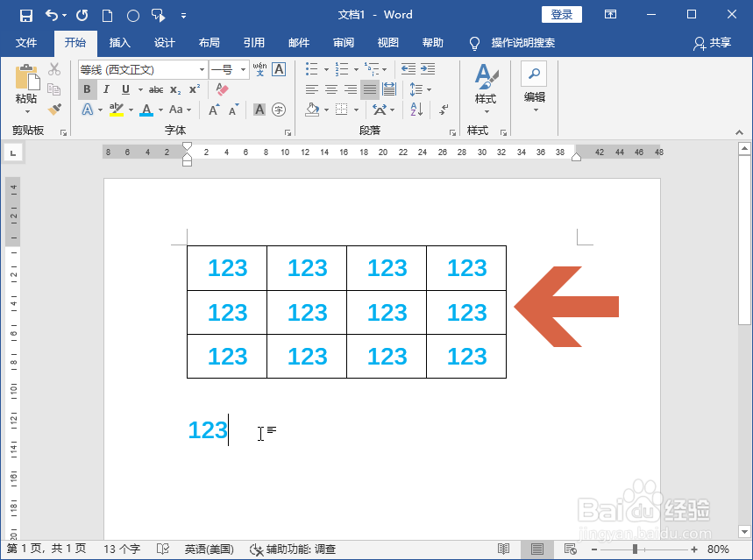
Task: Enable center paragraph alignment
Action: click(x=330, y=89)
